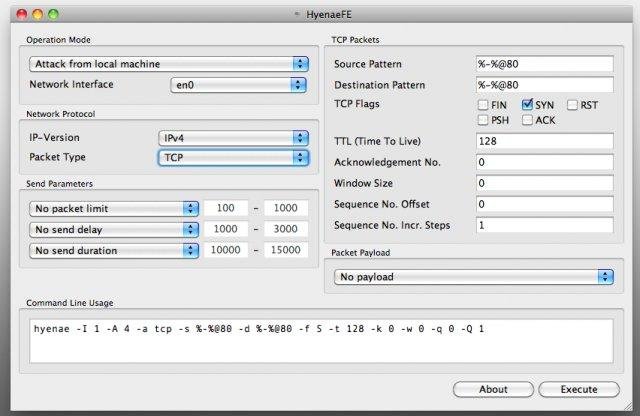Image resolution: width=640 pixels, height=416 pixels.
Task: Click the Execute button
Action: coord(578,389)
